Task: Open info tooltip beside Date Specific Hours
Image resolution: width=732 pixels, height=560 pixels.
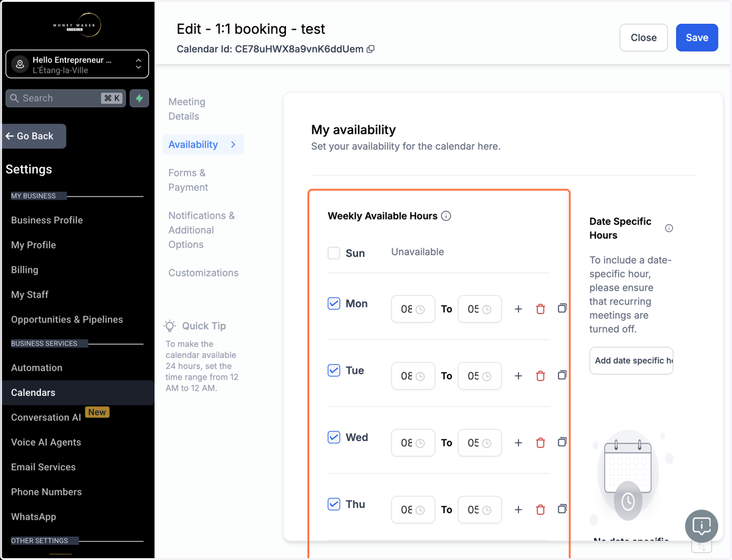Action: tap(669, 228)
